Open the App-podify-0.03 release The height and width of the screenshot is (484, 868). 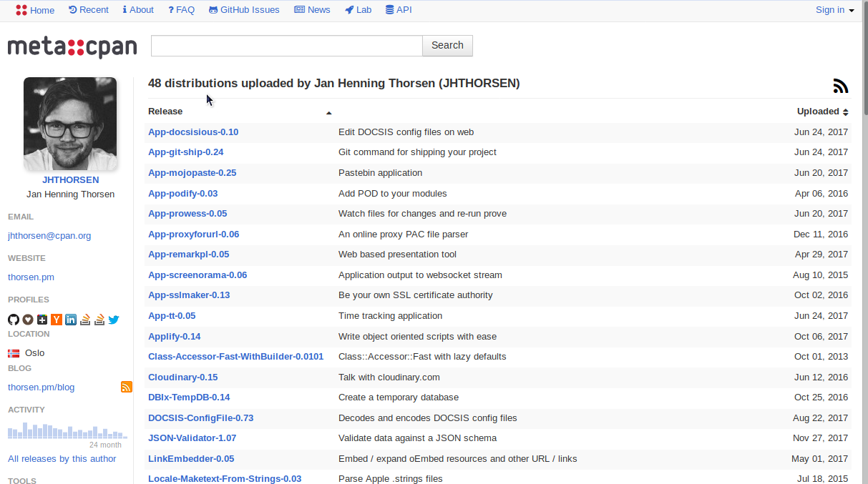click(182, 194)
